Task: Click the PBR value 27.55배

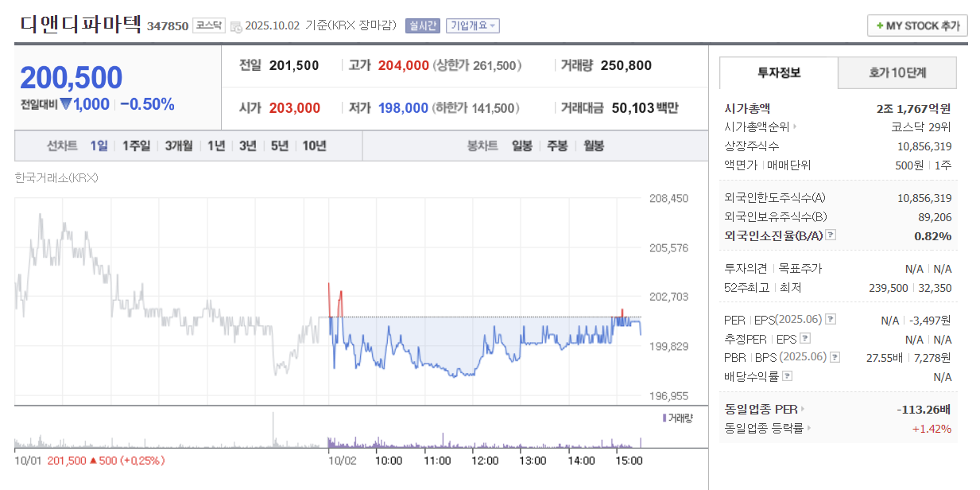Action: click(885, 357)
